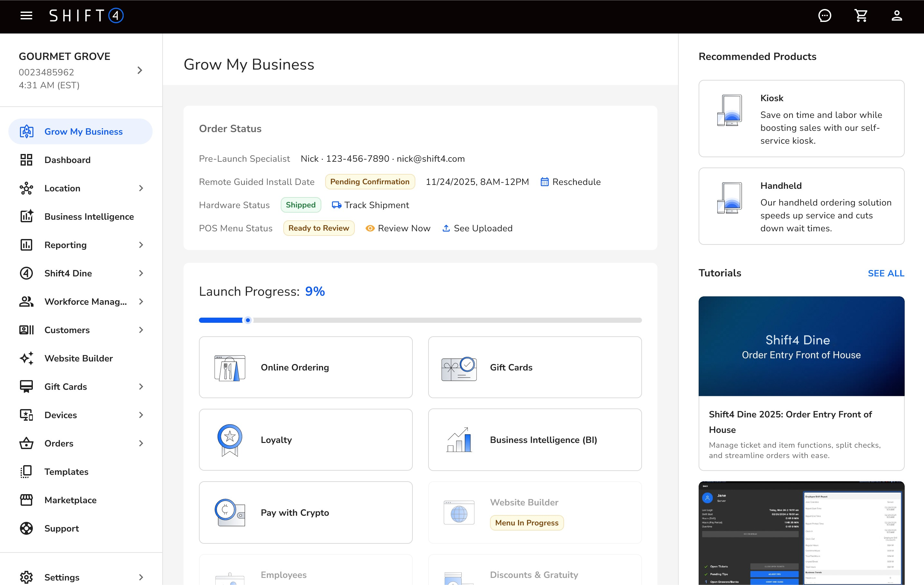924x585 pixels.
Task: Click the Customers contact card icon
Action: click(26, 330)
